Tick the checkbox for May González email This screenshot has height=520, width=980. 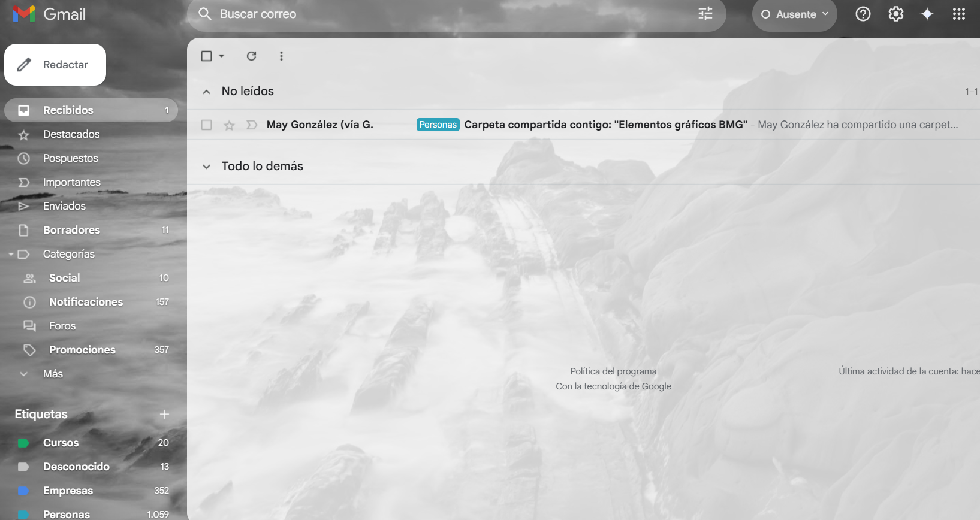pyautogui.click(x=207, y=125)
